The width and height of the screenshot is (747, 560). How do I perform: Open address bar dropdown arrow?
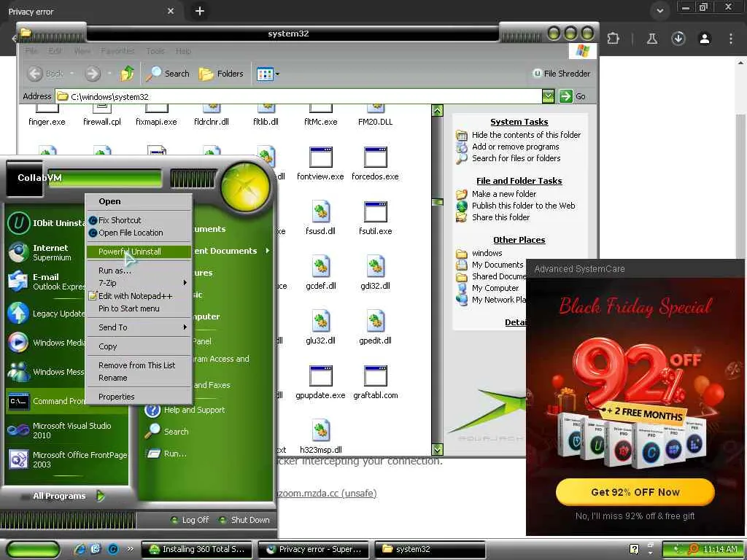pyautogui.click(x=549, y=96)
